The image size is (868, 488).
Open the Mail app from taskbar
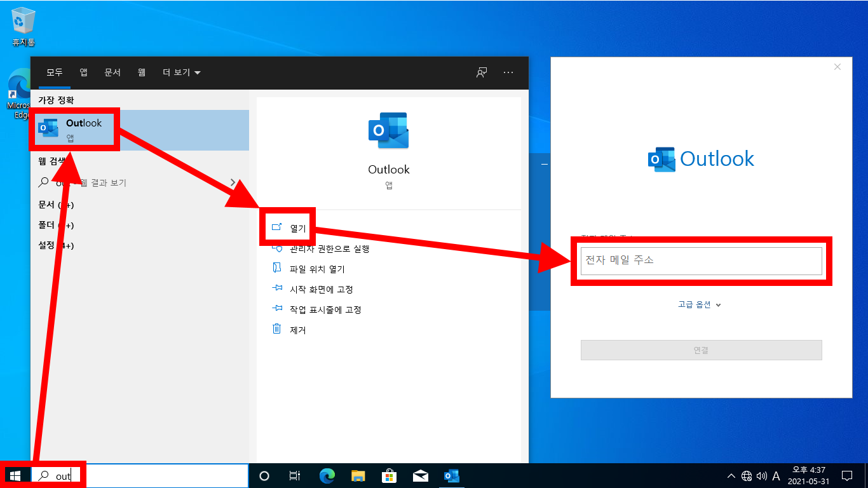[420, 475]
